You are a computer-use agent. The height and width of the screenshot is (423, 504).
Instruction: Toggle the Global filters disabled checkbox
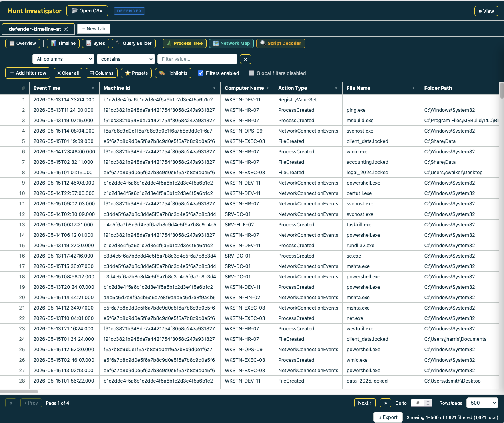(251, 73)
